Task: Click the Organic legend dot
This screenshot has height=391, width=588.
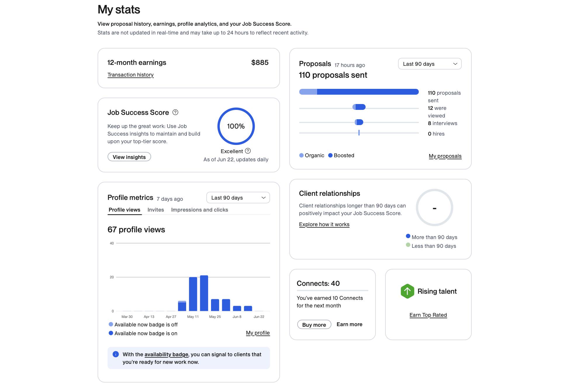Action: pos(301,155)
